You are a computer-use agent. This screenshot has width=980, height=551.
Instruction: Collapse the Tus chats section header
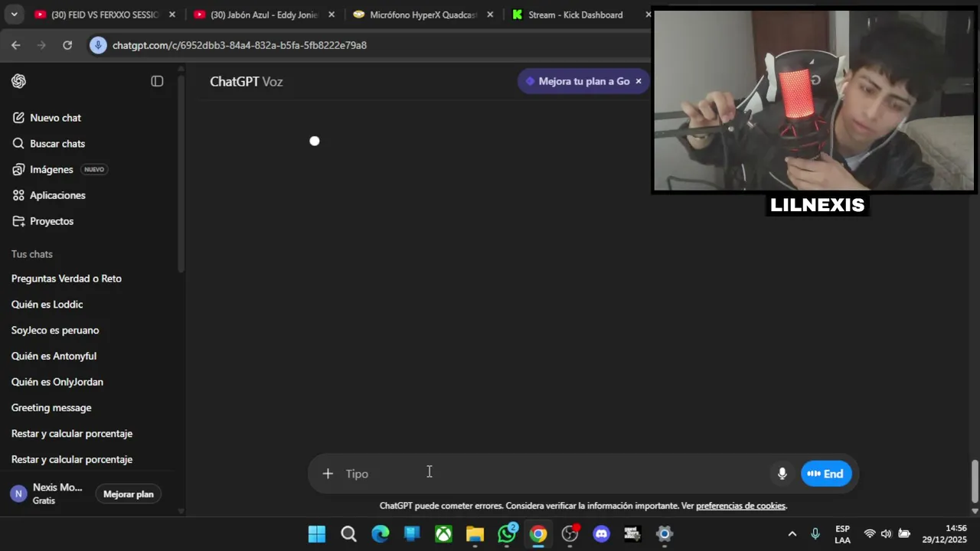coord(32,254)
